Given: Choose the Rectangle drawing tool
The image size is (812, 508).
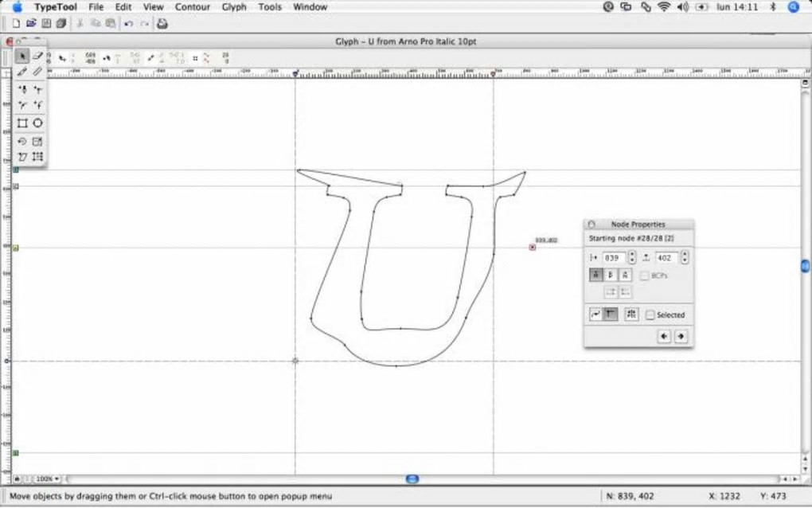Looking at the screenshot, I should (x=22, y=123).
